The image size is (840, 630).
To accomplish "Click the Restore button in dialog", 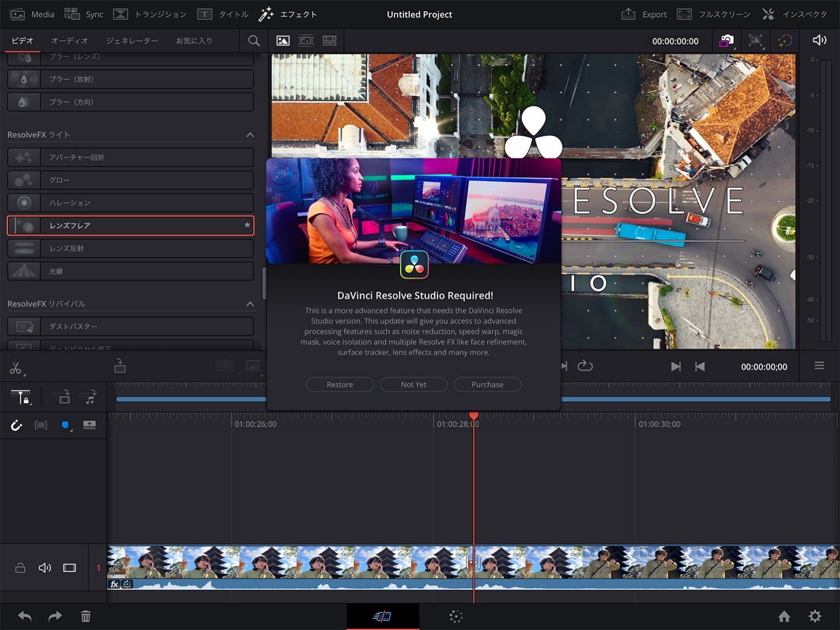I will click(340, 384).
